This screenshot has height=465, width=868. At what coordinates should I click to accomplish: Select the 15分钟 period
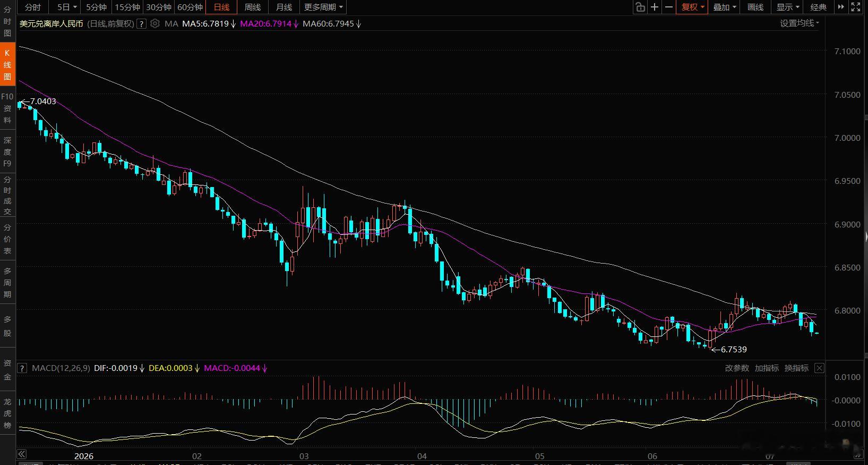pos(127,7)
